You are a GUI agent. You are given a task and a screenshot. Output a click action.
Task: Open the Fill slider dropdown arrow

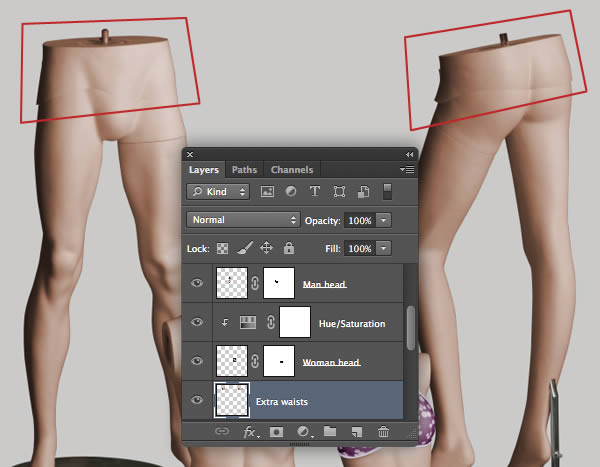[x=384, y=248]
